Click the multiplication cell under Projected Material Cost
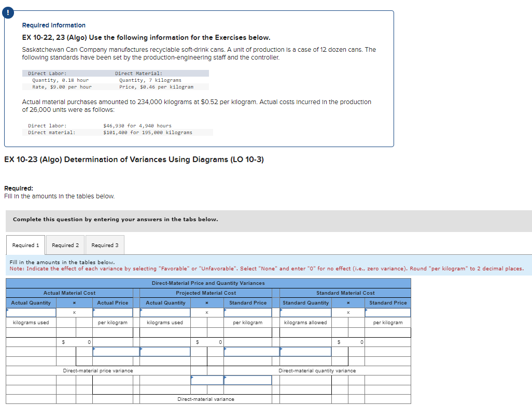 tap(206, 312)
